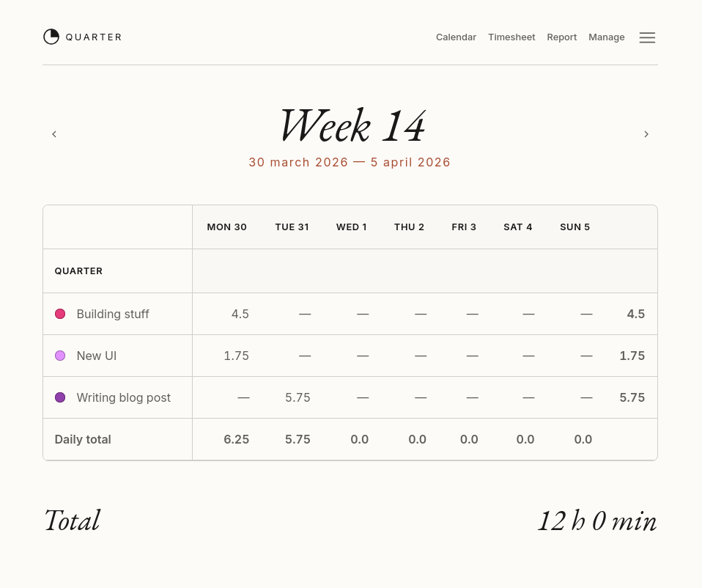Edit Tuesday 5.75 hours for Writing blog post

[298, 397]
